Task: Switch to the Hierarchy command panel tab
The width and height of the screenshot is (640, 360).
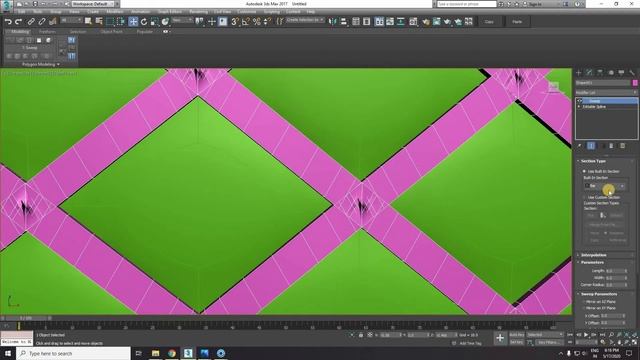Action: tap(600, 73)
